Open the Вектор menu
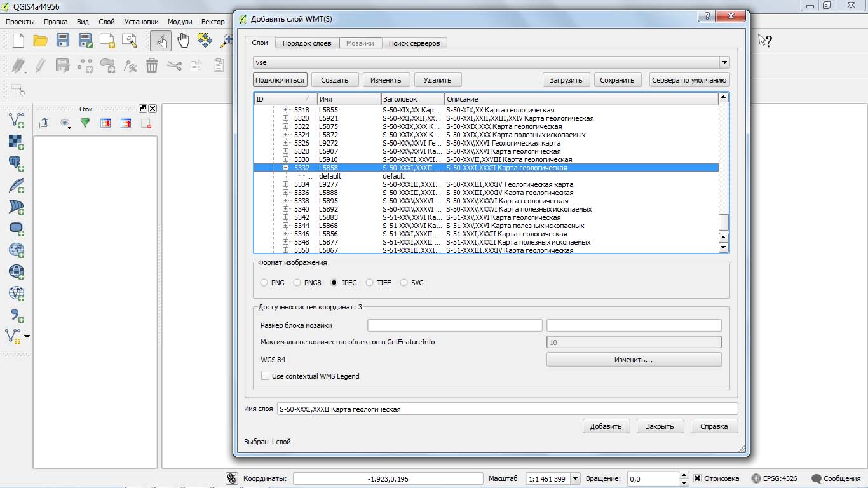Viewport: 868px width, 488px height. [x=213, y=22]
